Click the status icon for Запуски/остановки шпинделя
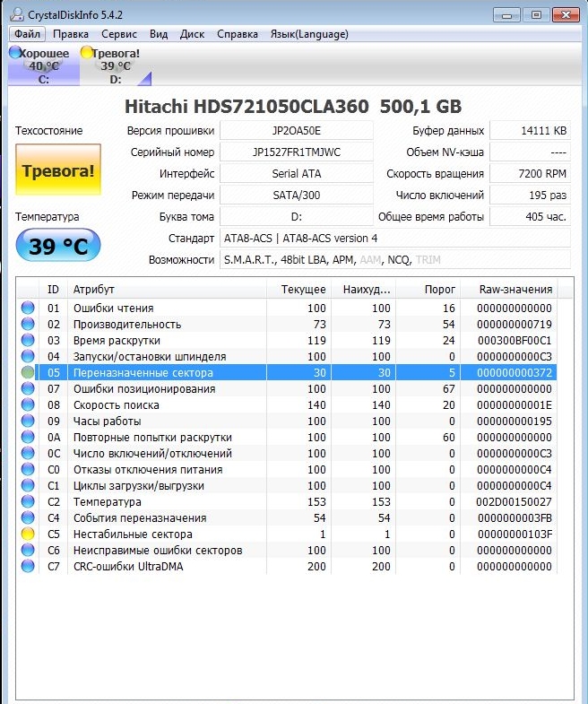The image size is (588, 704). pyautogui.click(x=28, y=357)
